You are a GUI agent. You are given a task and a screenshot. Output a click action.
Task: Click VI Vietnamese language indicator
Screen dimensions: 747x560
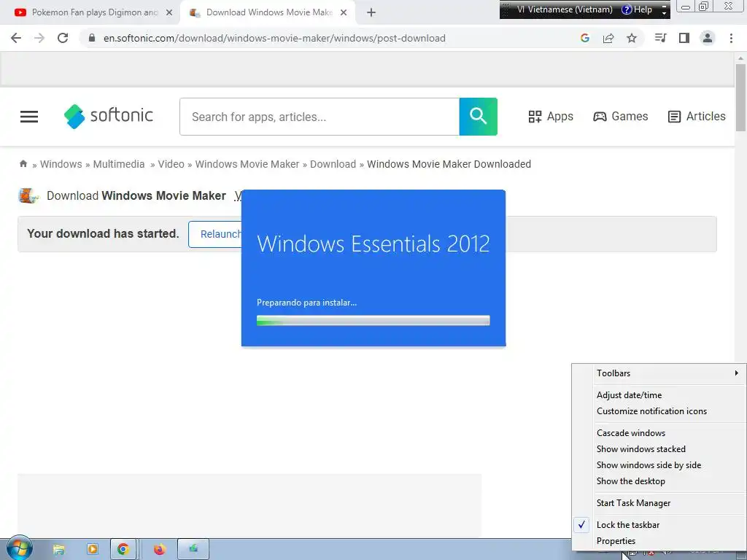point(565,9)
